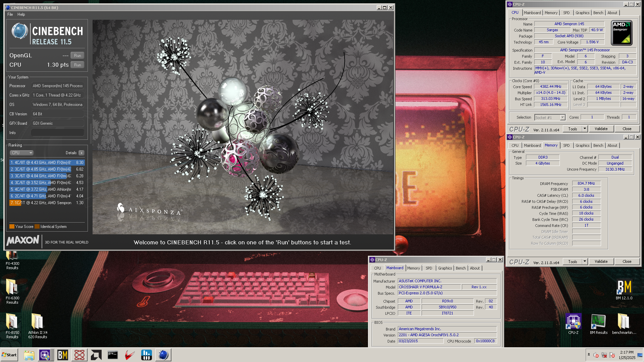Viewport: 644px width, 362px height.
Task: Select ranking row 7, 1C/1T AMD Sempron
Action: tap(47, 203)
